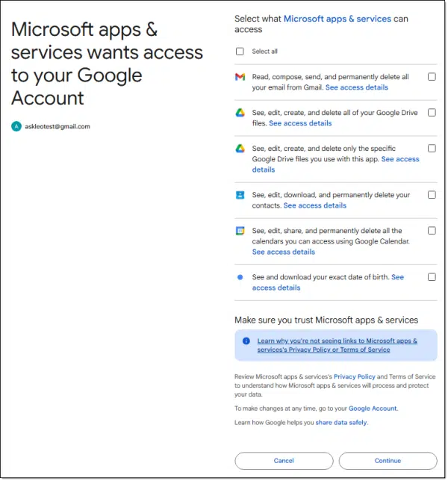The height and width of the screenshot is (481, 448).
Task: Open 'See access details' for Gmail
Action: click(357, 87)
